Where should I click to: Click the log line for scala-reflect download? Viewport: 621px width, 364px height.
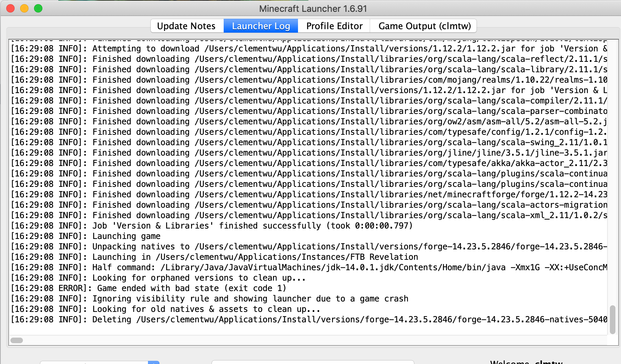coord(309,59)
